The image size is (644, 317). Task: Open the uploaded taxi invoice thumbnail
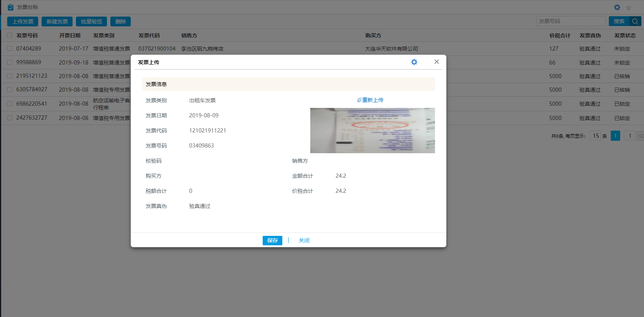pos(372,131)
